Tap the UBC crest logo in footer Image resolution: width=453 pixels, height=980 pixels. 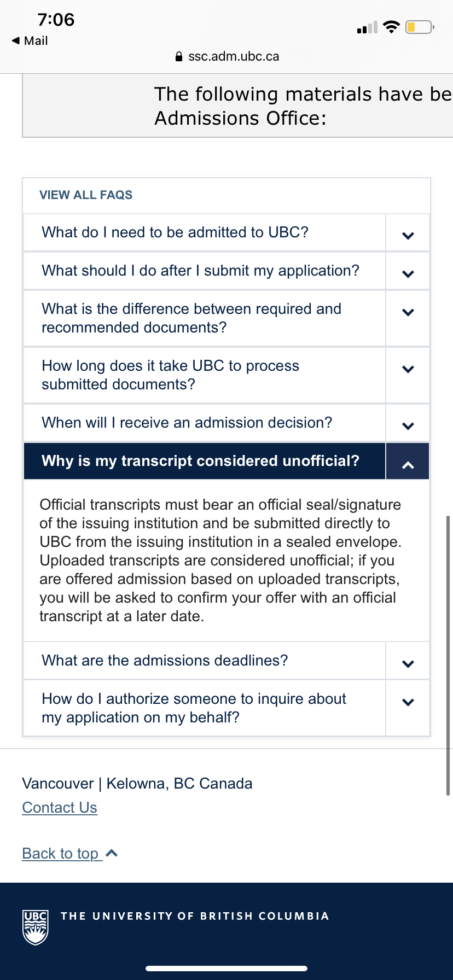point(36,927)
